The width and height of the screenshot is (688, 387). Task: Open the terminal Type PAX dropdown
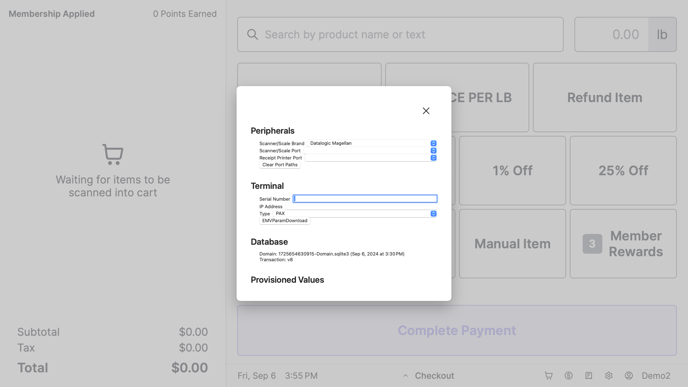tap(355, 214)
